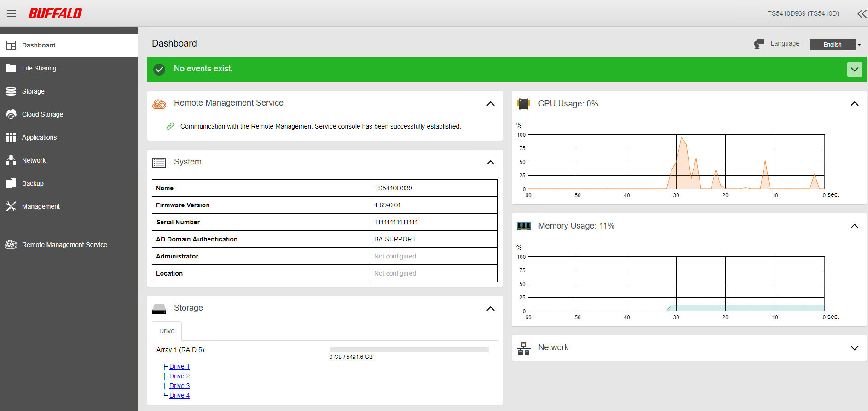Screen dimensions: 868x411
Task: Click the Remote Management Service sidebar icon
Action: tap(11, 245)
